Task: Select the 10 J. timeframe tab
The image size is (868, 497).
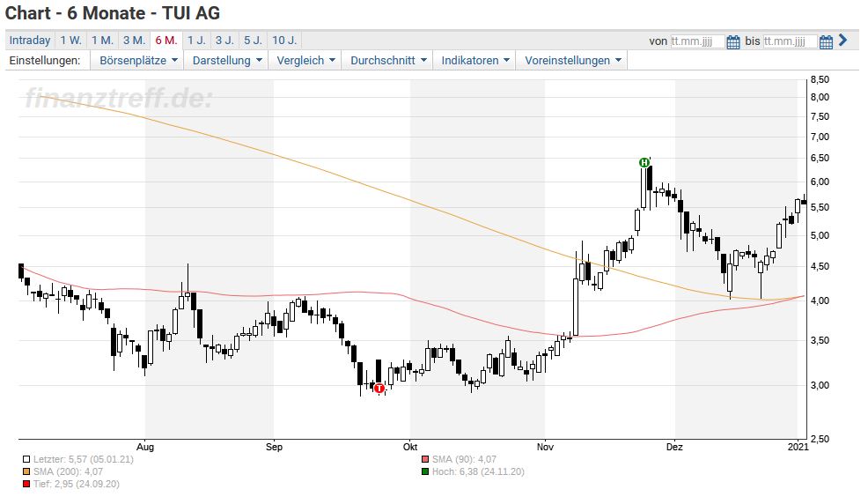Action: (284, 41)
